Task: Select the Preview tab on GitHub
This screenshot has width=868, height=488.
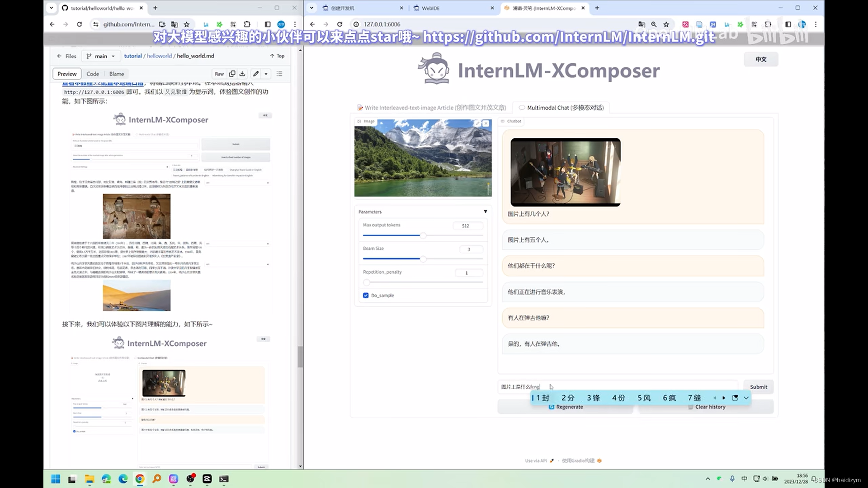Action: click(67, 74)
